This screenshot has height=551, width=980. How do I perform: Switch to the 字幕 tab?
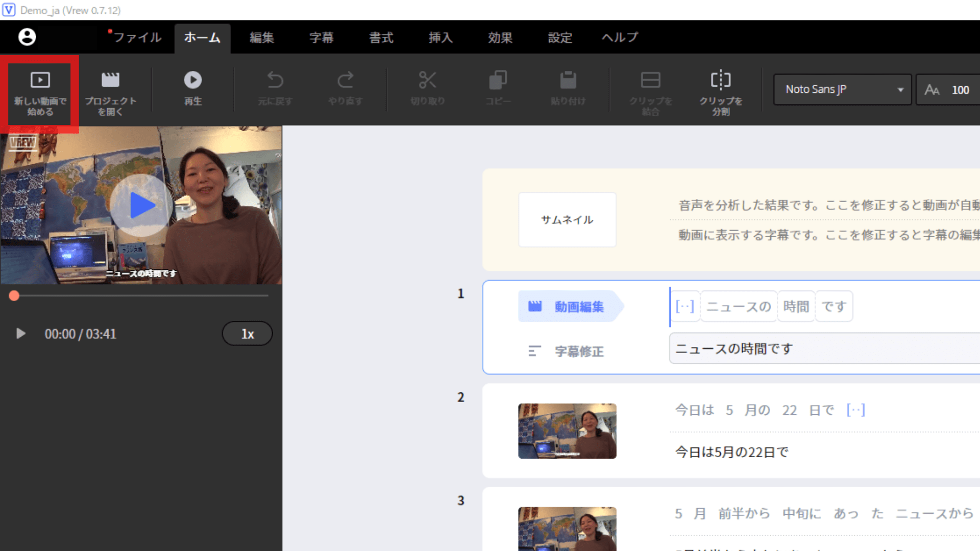click(321, 37)
